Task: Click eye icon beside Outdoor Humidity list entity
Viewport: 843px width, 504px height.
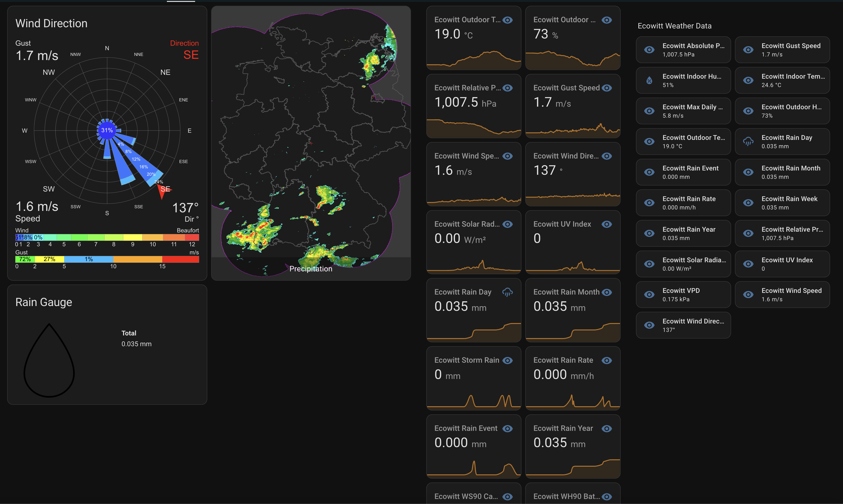Action: click(x=748, y=111)
